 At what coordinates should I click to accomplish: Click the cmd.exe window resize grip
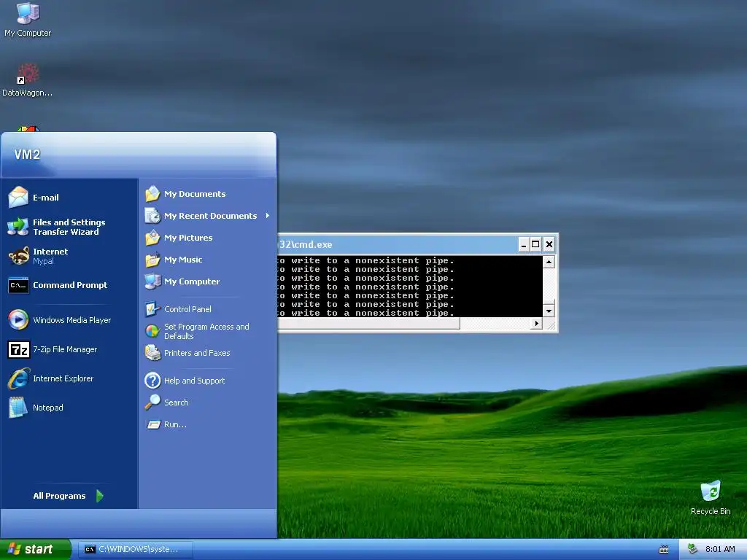tap(551, 325)
